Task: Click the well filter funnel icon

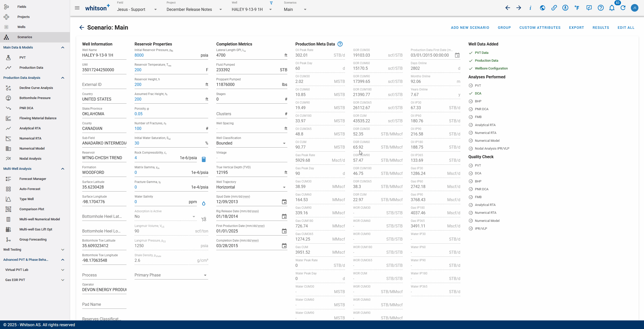Action: tap(271, 3)
